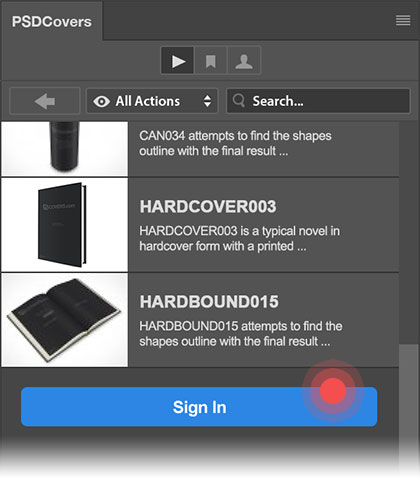Click the HARDCOVER003 description text
Image resolution: width=420 pixels, height=480 pixels.
(x=240, y=239)
